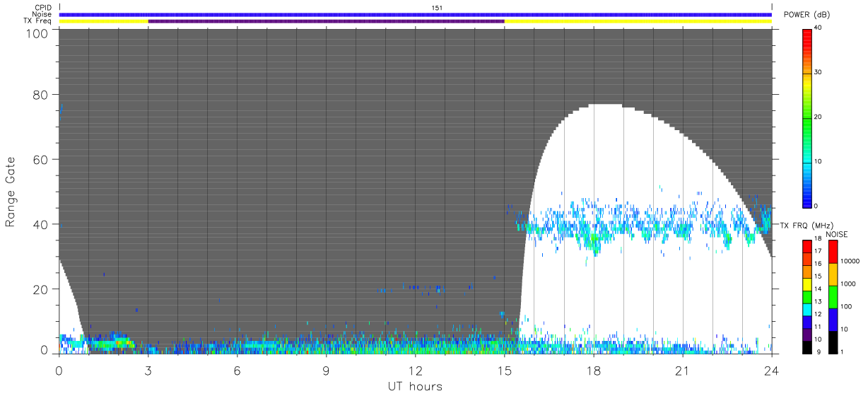This screenshot has width=868, height=401.
Task: Click the POWER (dB) legend title
Action: click(807, 15)
